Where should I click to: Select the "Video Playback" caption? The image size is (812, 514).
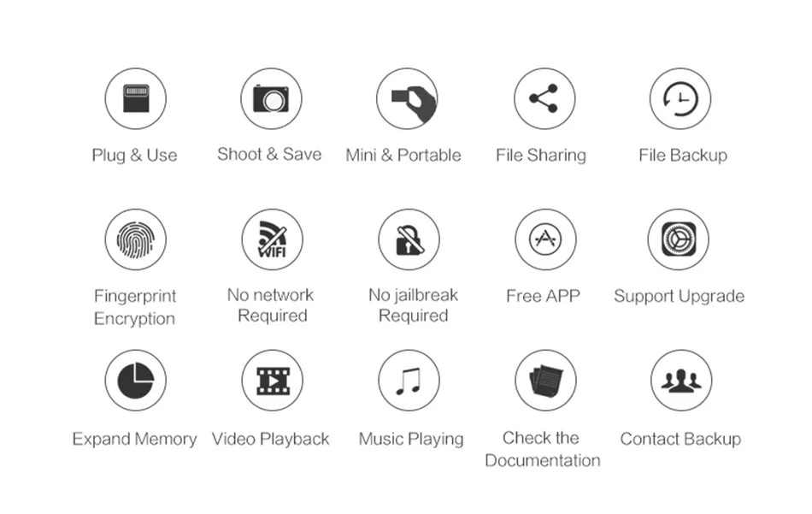point(270,439)
